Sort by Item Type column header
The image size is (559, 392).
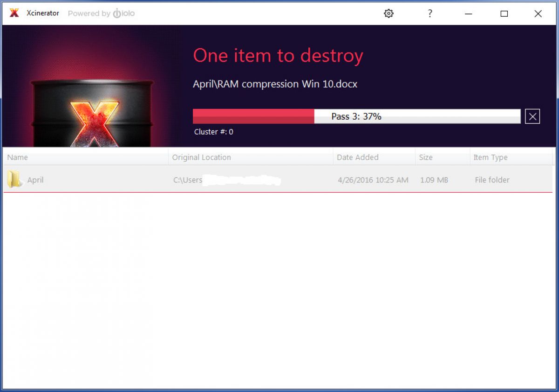point(511,157)
